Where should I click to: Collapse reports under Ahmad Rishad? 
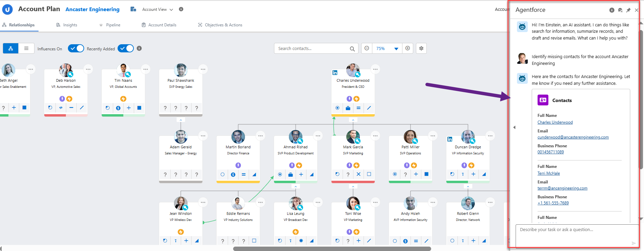coord(296,186)
